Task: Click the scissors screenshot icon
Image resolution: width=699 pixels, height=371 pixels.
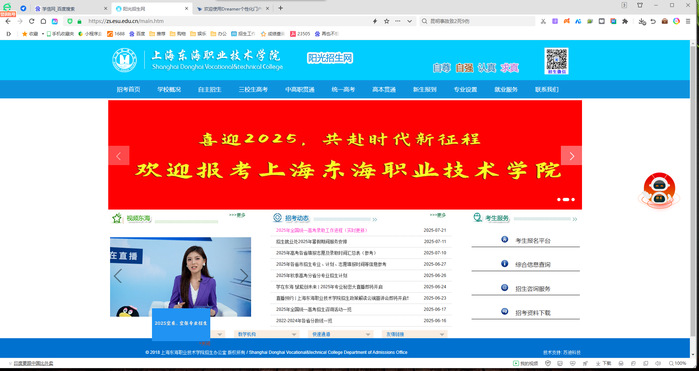Action: click(x=543, y=21)
